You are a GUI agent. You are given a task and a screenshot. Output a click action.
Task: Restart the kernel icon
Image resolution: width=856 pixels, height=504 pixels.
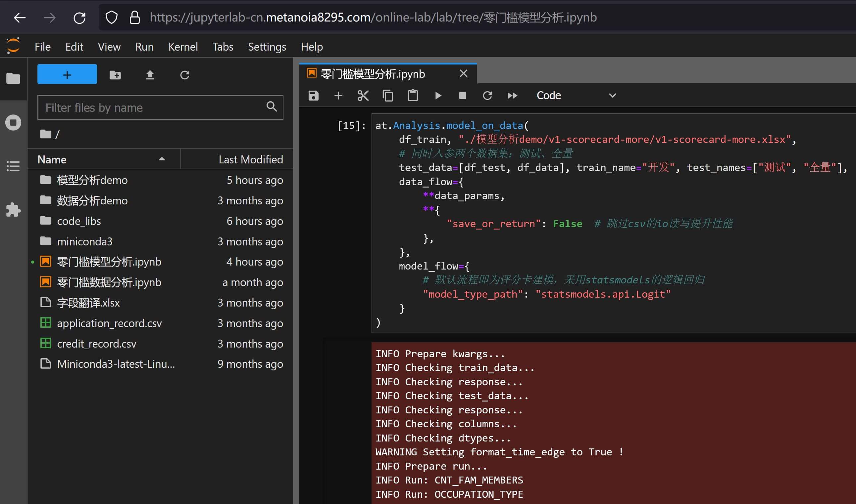tap(487, 96)
